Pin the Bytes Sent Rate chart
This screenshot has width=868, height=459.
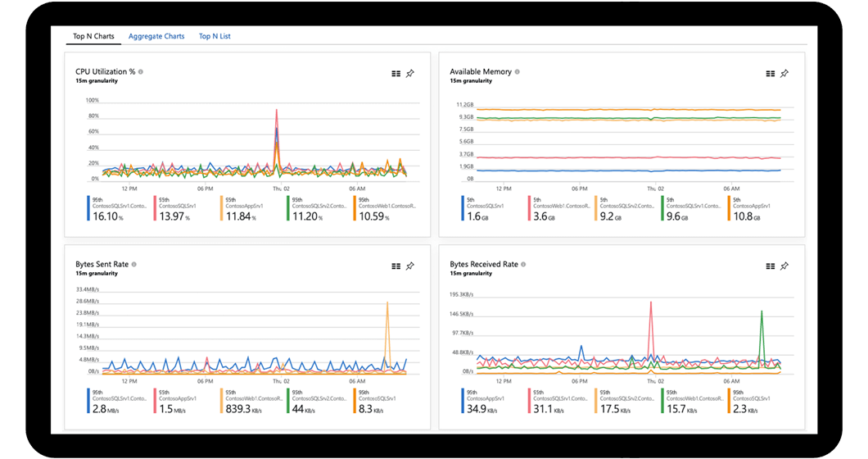(410, 266)
